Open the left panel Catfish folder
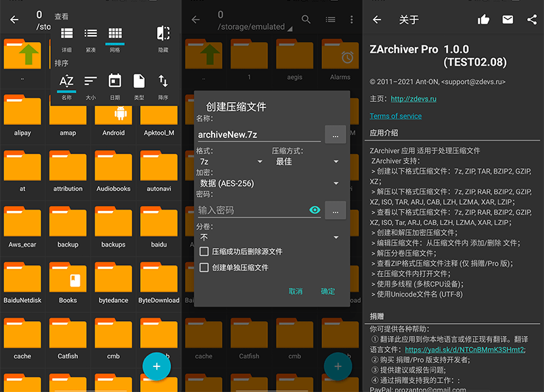544x392 pixels. pos(68,339)
